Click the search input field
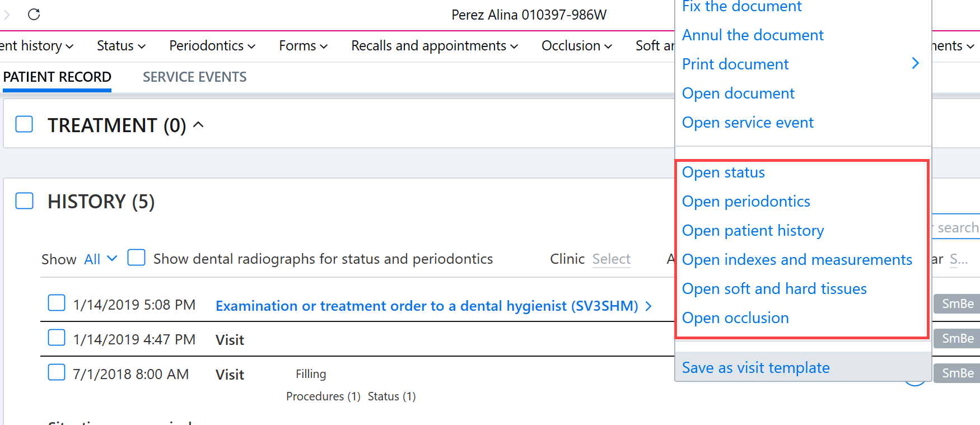Screen dimensions: 980x425 coord(956,228)
